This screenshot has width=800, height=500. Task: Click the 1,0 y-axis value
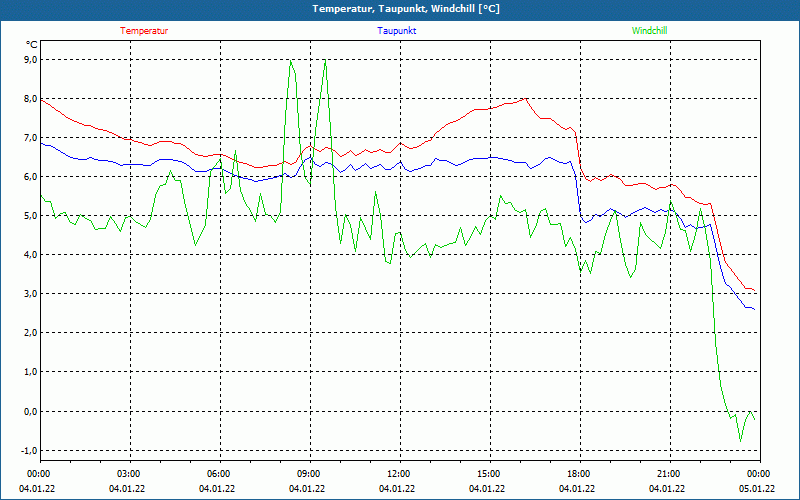[31, 372]
